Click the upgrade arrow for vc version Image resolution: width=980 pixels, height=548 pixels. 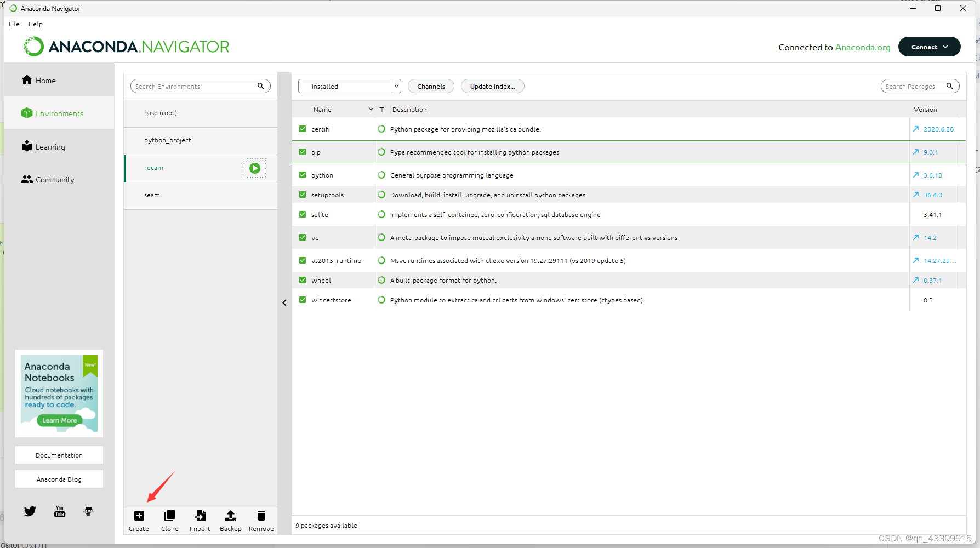point(916,237)
